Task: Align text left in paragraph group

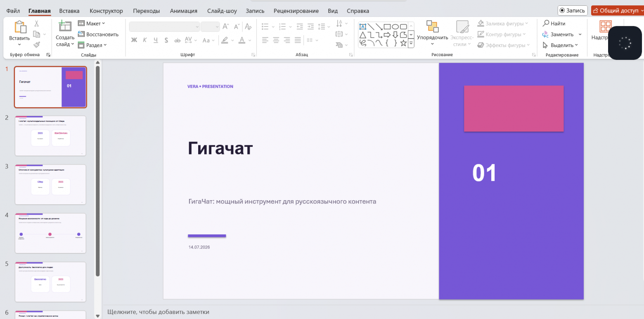Action: (x=265, y=40)
